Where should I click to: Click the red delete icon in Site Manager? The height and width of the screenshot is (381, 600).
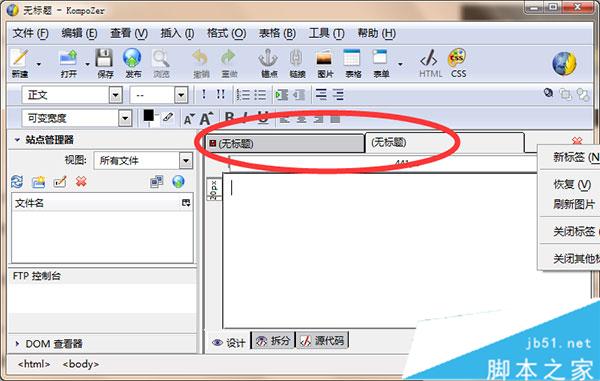(x=81, y=182)
